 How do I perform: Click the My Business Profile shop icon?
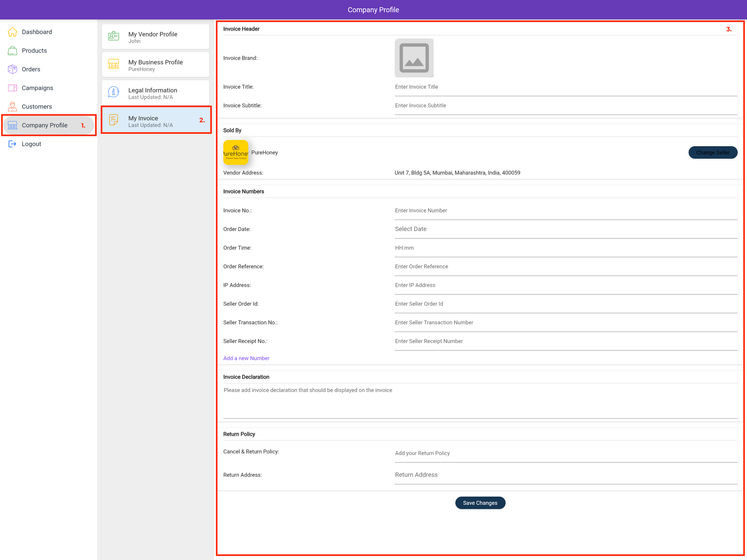point(114,65)
